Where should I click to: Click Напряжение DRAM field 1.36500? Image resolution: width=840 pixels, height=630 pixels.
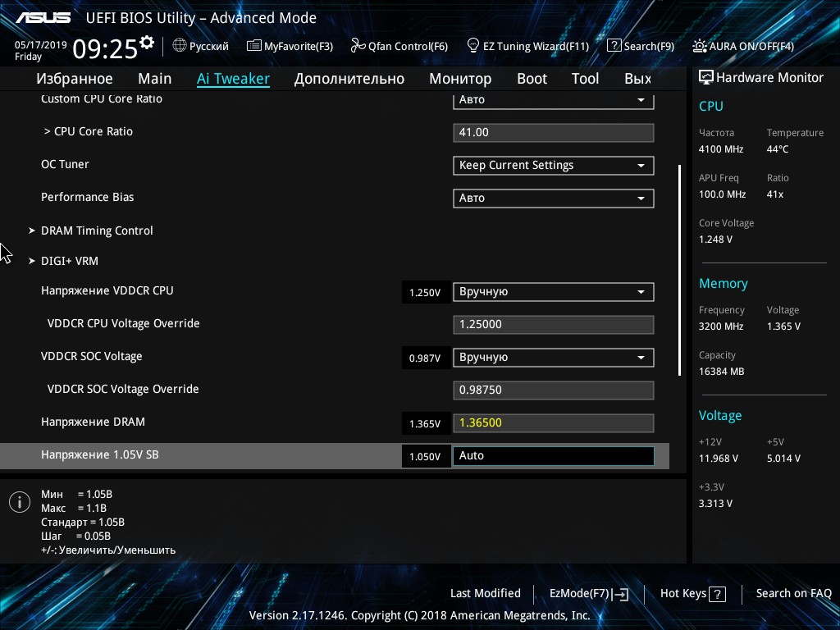point(554,423)
